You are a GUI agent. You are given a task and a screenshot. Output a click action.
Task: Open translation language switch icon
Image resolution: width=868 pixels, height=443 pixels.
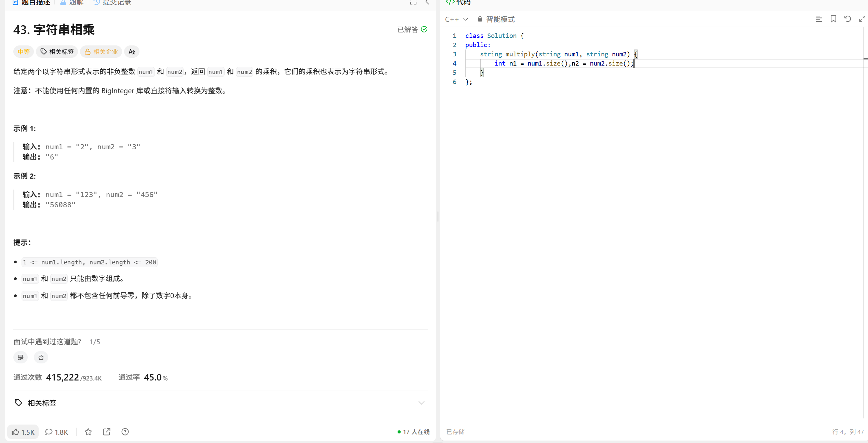[x=132, y=52]
